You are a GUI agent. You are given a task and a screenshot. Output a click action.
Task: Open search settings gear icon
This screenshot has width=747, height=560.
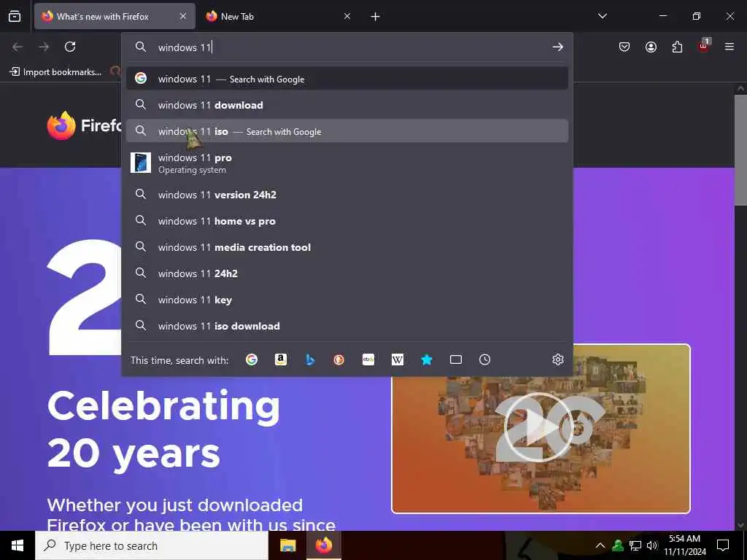coord(558,359)
